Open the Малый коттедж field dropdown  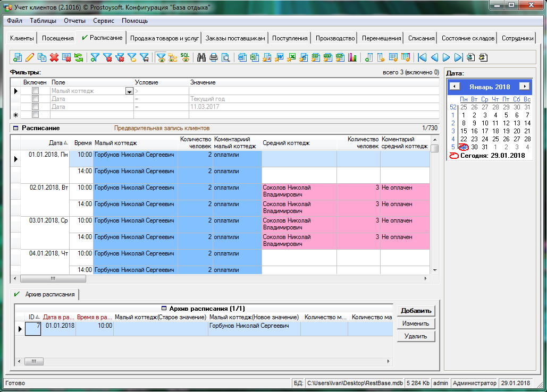tap(129, 91)
